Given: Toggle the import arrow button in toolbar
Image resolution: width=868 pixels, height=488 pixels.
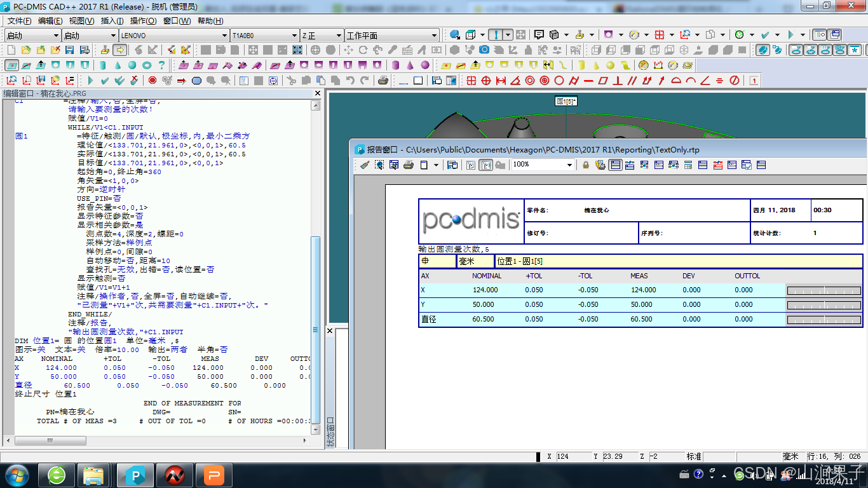Looking at the screenshot, I should pyautogui.click(x=120, y=50).
